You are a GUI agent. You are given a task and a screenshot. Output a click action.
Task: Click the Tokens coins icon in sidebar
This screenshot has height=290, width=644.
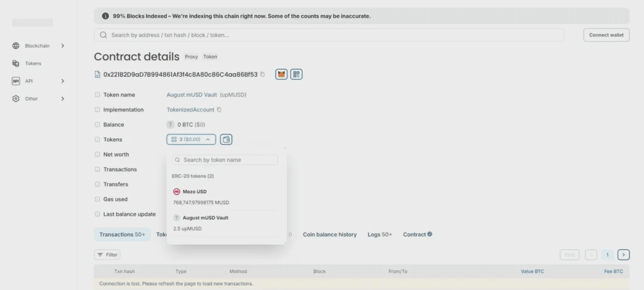pos(16,64)
